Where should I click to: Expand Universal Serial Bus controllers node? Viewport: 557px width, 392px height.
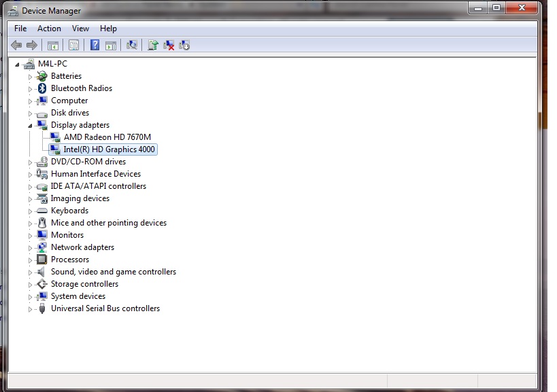(x=30, y=309)
